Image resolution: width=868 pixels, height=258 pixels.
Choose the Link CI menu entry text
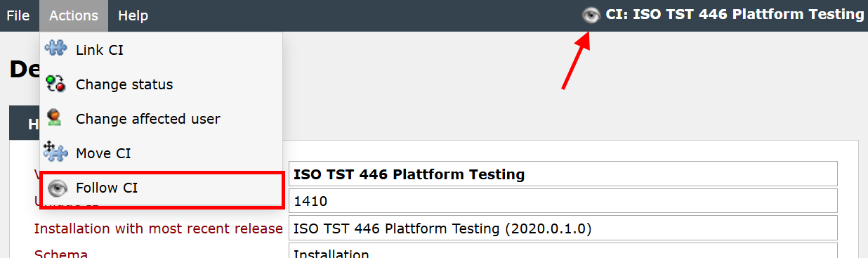coord(100,50)
